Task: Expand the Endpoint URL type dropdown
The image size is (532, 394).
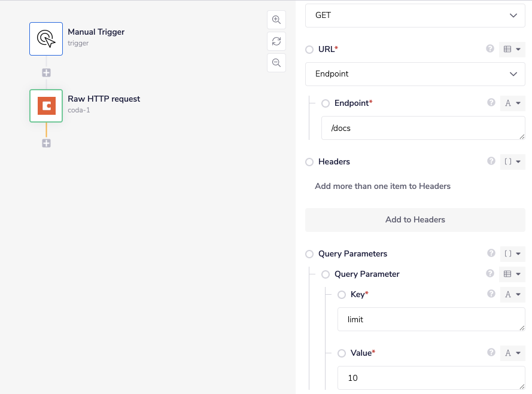Action: click(415, 74)
